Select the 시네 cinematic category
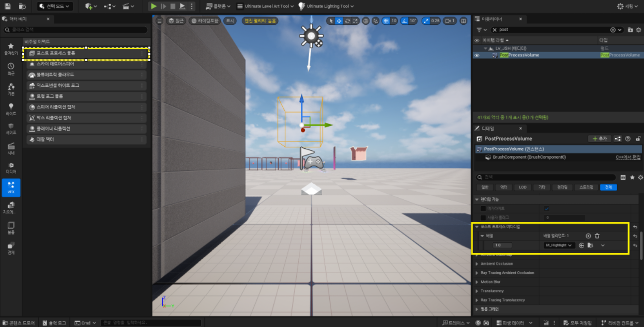Image resolution: width=644 pixels, height=327 pixels. pos(11,148)
